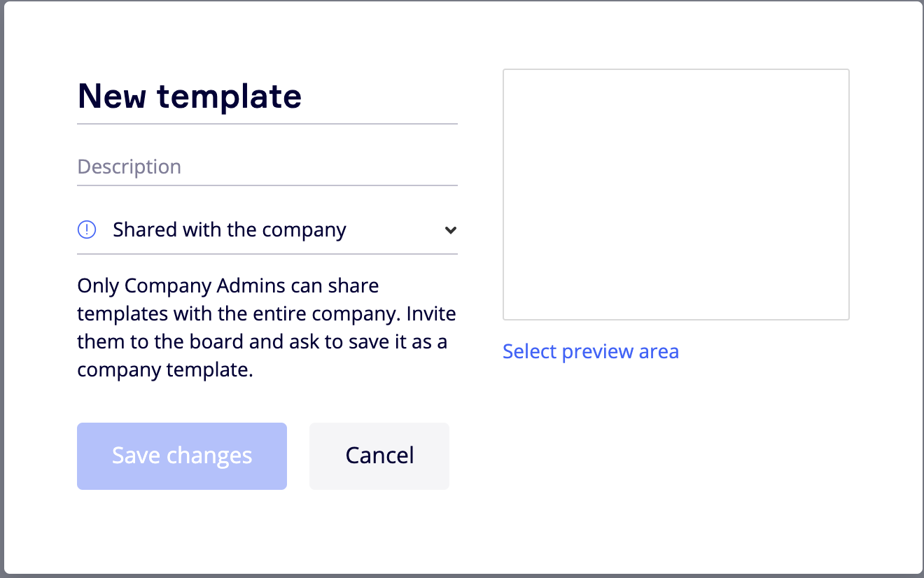
Task: Click the "New template" title field
Action: point(266,97)
